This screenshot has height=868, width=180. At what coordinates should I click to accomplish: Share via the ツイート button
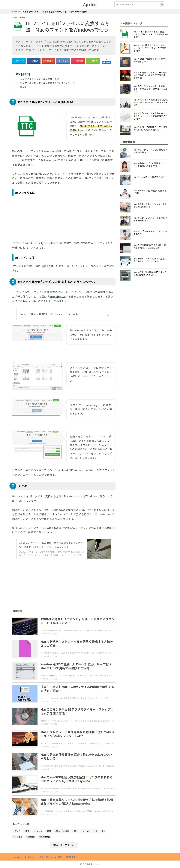click(19, 61)
